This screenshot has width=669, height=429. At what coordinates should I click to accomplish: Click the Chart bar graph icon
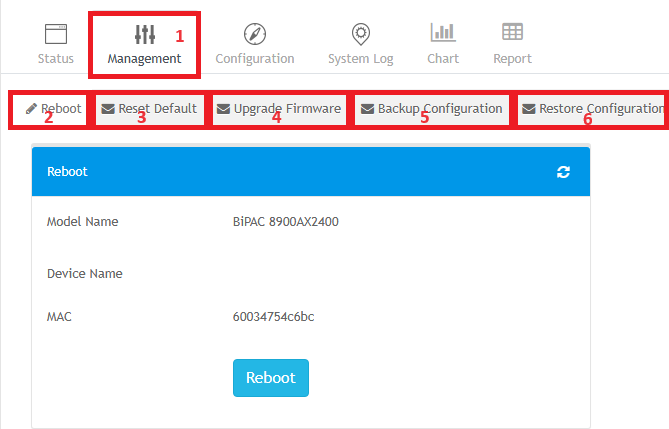tap(443, 33)
